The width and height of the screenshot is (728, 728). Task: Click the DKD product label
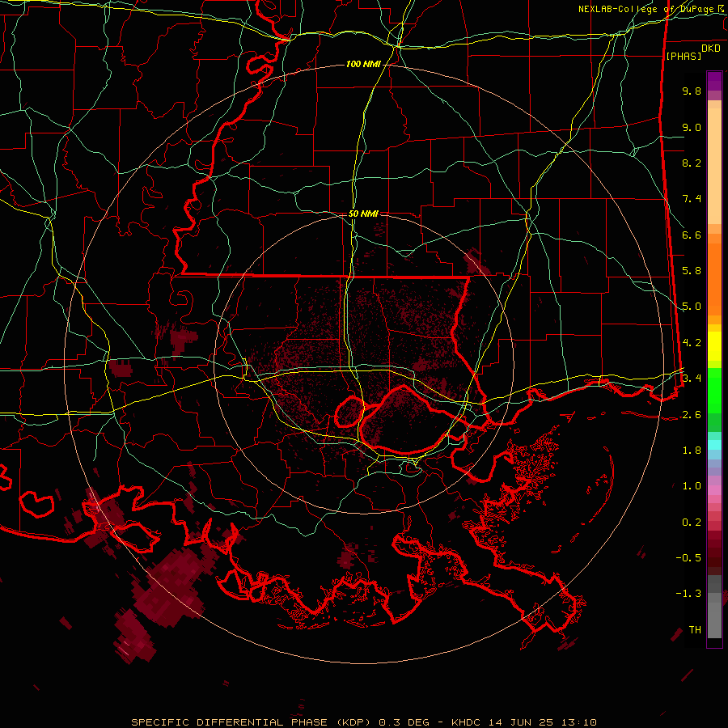[x=711, y=49]
